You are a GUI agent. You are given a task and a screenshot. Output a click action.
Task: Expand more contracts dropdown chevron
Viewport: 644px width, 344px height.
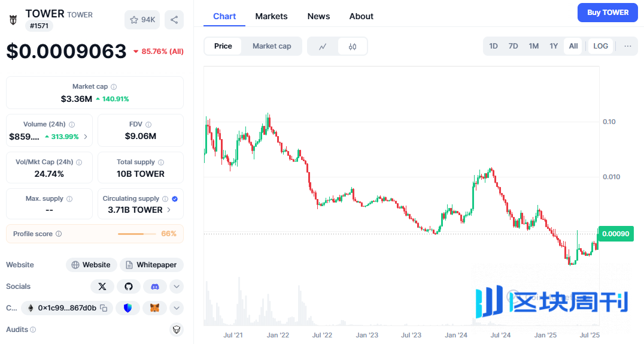[177, 308]
